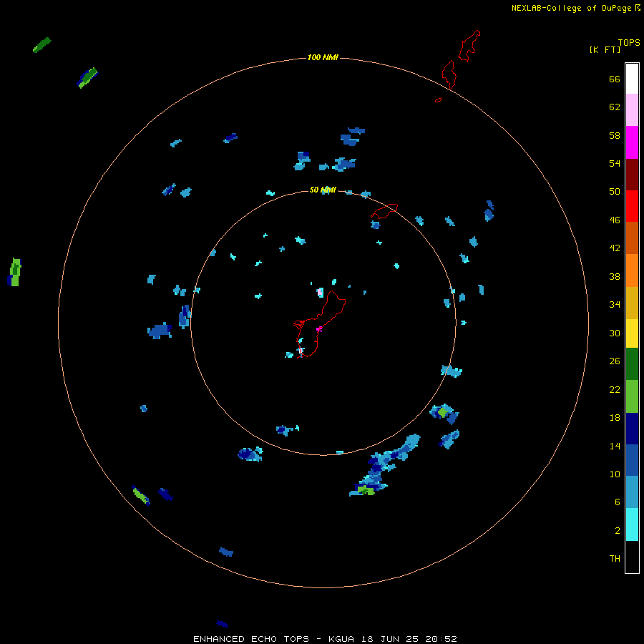Select the '6' legend label
644x644 pixels.
click(x=618, y=502)
